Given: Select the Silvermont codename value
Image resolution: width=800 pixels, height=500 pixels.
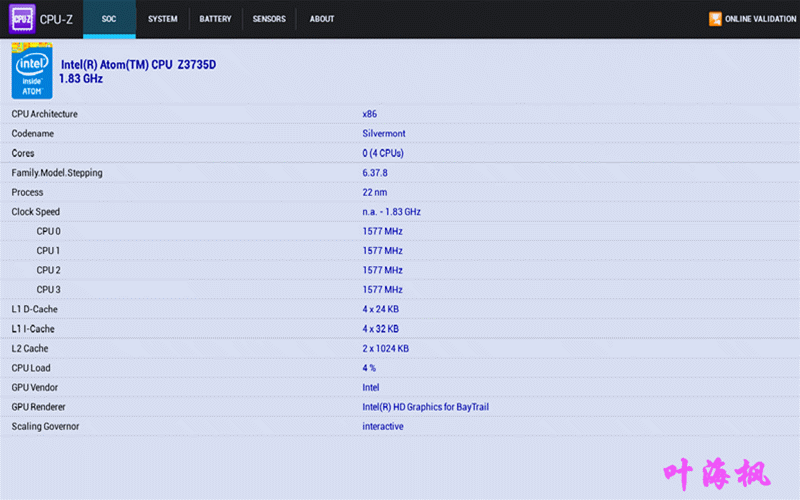Looking at the screenshot, I should tap(384, 134).
